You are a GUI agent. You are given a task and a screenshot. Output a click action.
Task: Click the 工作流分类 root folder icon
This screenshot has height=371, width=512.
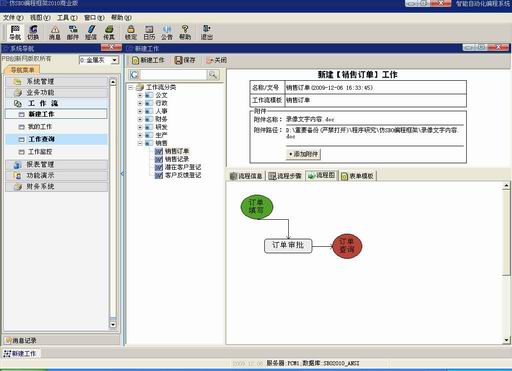(x=140, y=87)
